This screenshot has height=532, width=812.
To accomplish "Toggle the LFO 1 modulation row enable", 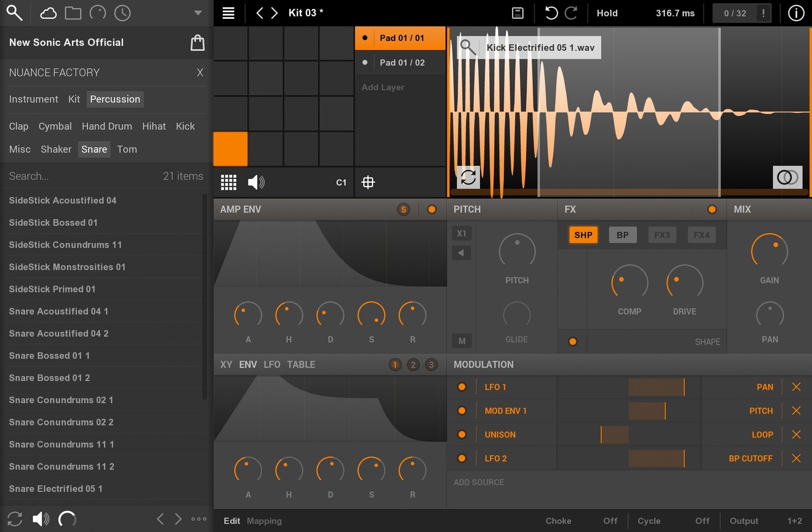I will (462, 387).
